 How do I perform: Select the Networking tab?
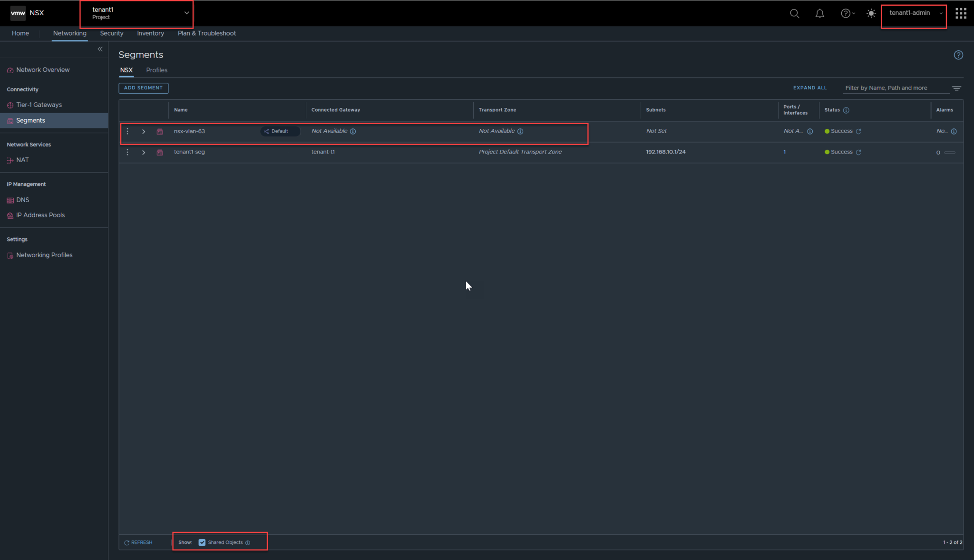(x=70, y=33)
